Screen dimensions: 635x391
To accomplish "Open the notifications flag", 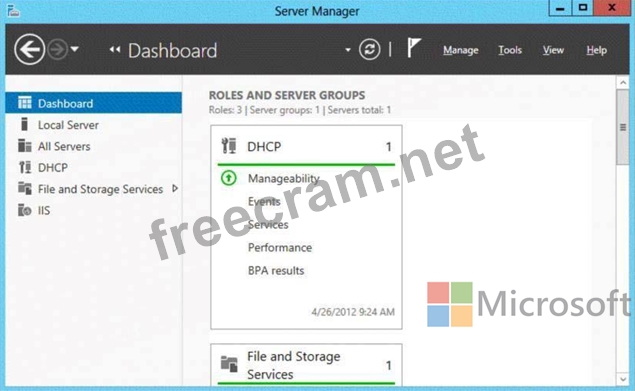I will point(413,48).
